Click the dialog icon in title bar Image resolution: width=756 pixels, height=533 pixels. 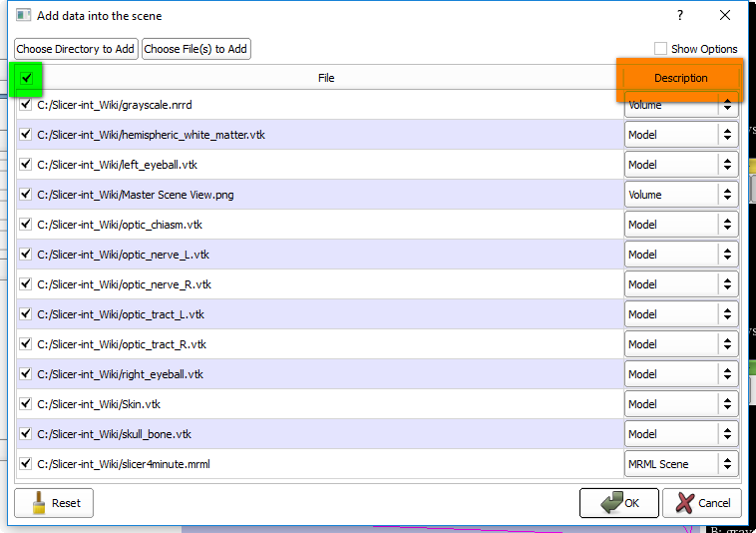(x=24, y=16)
